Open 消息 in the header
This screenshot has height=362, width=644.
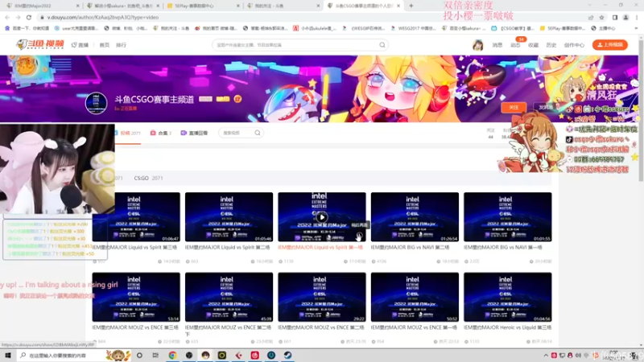pyautogui.click(x=497, y=45)
